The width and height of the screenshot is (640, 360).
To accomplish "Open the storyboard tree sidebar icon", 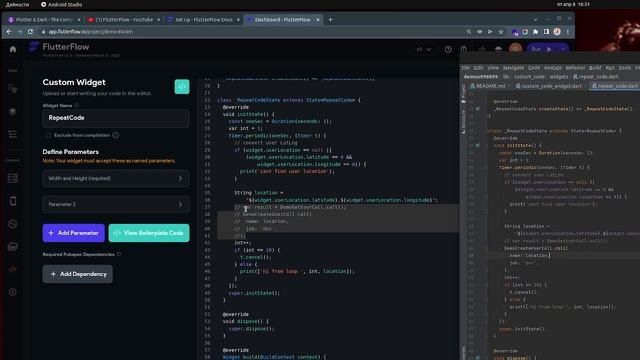I will click(x=13, y=134).
